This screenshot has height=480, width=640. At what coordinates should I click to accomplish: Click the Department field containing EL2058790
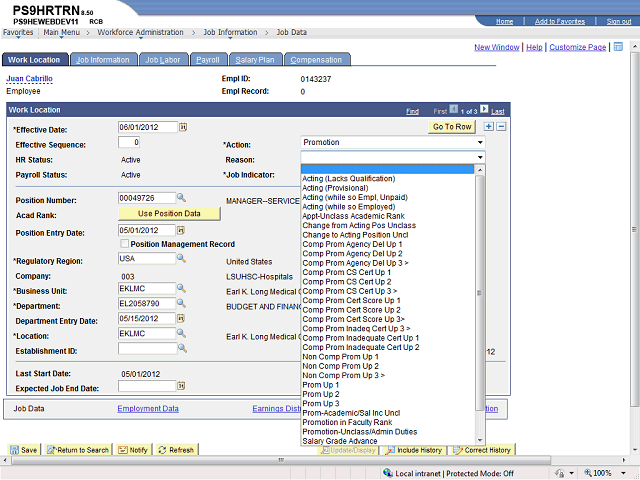pos(147,303)
